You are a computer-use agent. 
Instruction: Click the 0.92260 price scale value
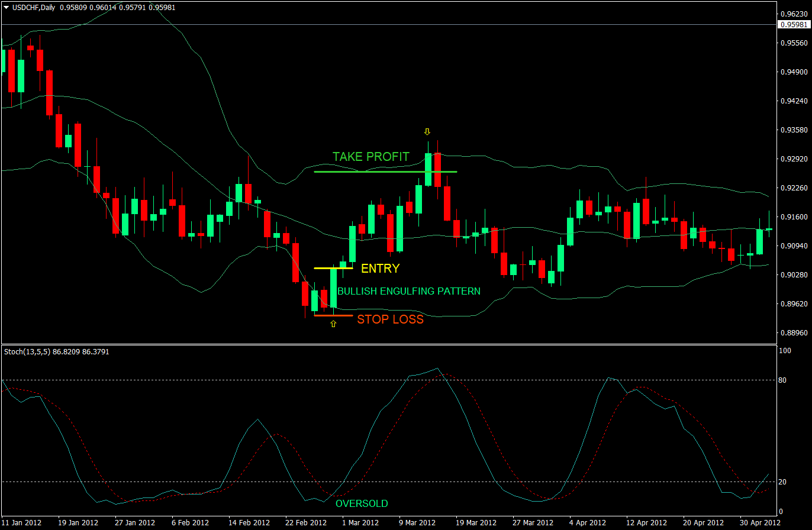pos(794,188)
